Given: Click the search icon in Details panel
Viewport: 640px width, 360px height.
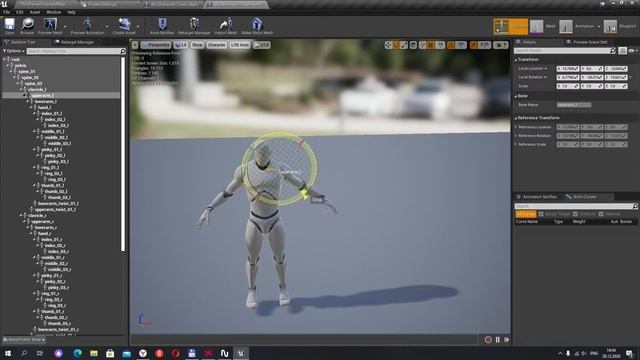Looking at the screenshot, I should [x=612, y=51].
